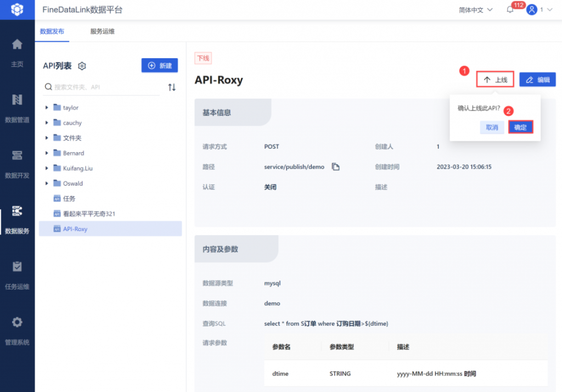Open the 任务运维 task operations icon
562x392 pixels.
point(17,266)
